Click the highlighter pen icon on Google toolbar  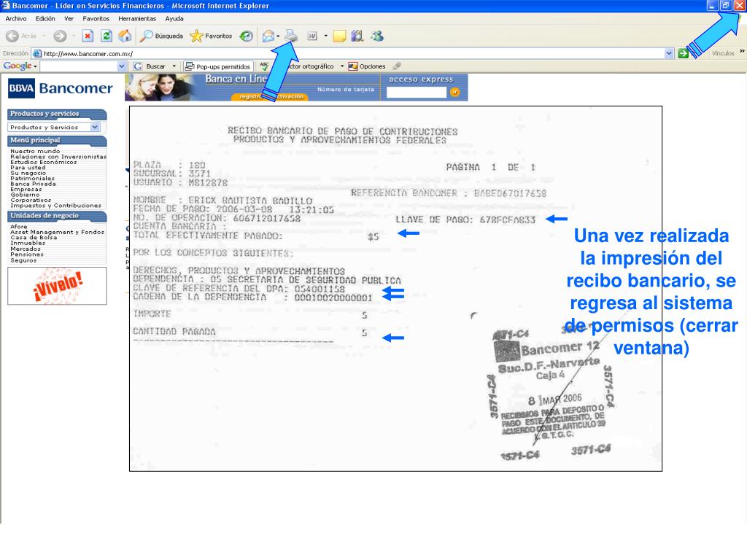point(396,66)
